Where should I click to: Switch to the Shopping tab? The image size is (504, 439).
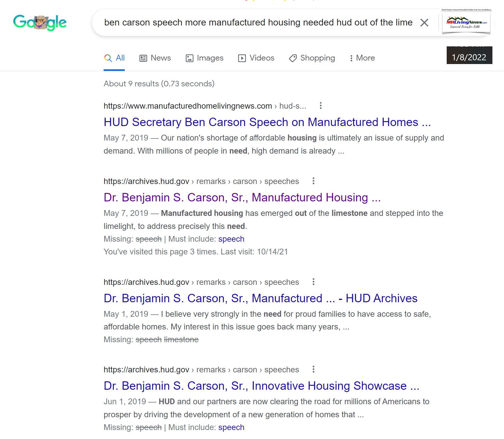tap(312, 58)
